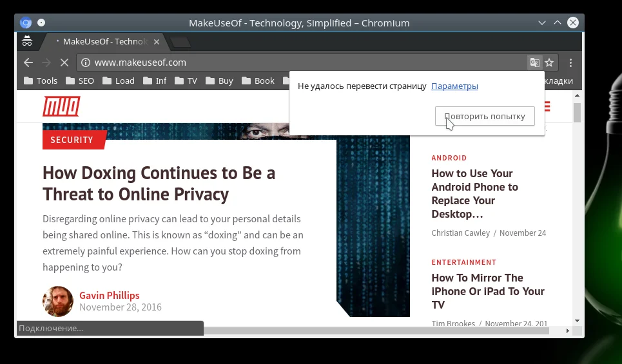Click vertical scrollbar up arrow
The image size is (622, 364).
coord(577,95)
